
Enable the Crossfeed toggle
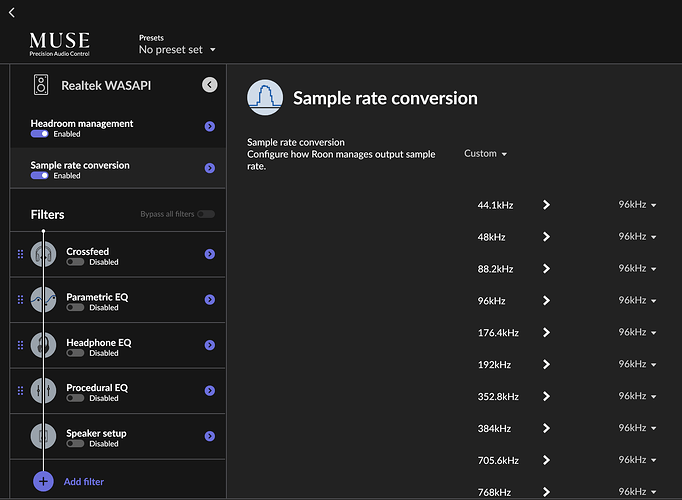(x=75, y=262)
